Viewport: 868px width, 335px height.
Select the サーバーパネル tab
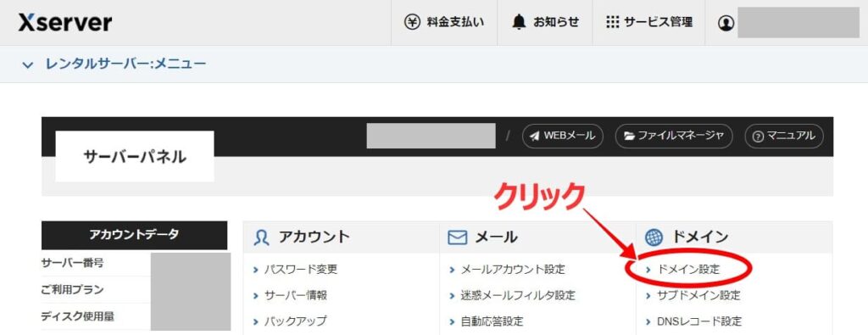[x=135, y=157]
